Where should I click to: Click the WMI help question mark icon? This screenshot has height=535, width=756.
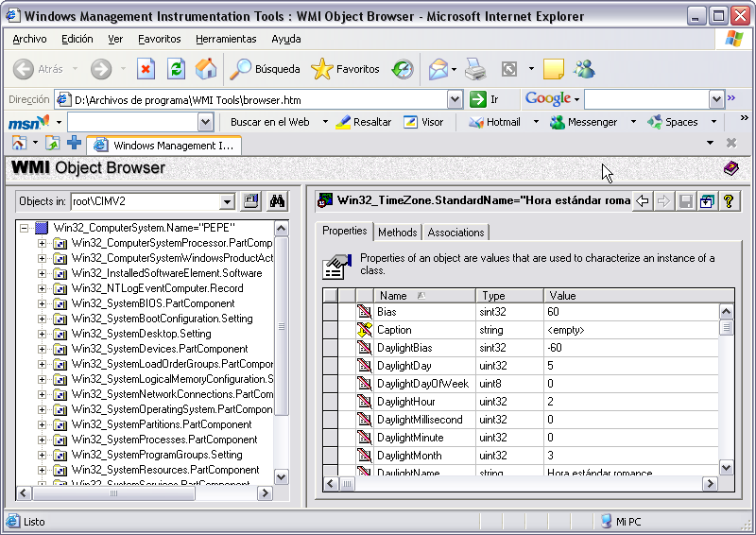tap(729, 200)
